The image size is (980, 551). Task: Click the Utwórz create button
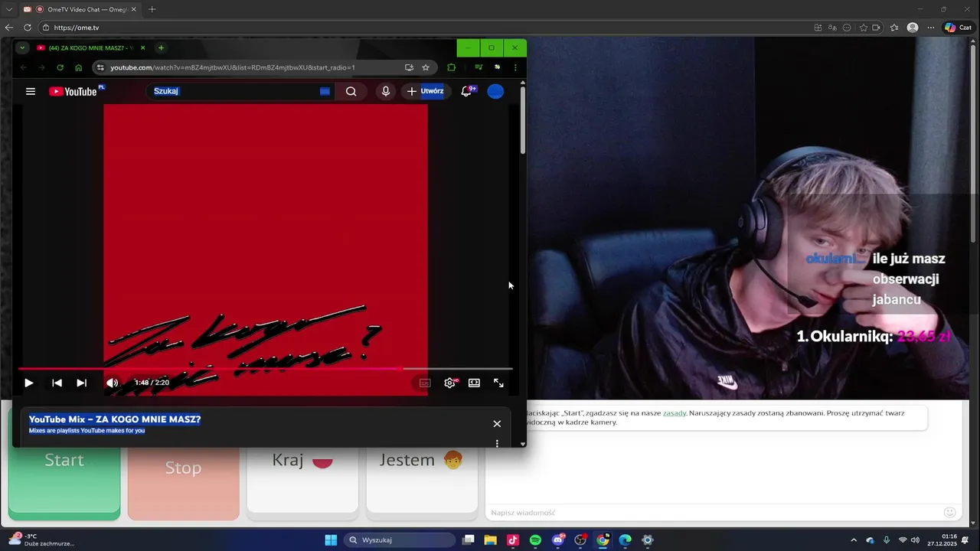point(425,91)
